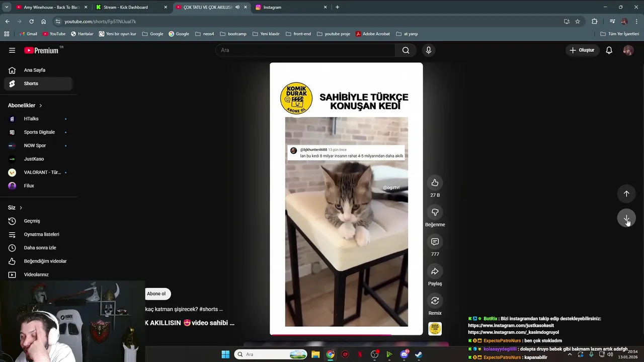Image resolution: width=644 pixels, height=362 pixels.
Task: Open File Explorer from the taskbar
Action: tap(315, 354)
